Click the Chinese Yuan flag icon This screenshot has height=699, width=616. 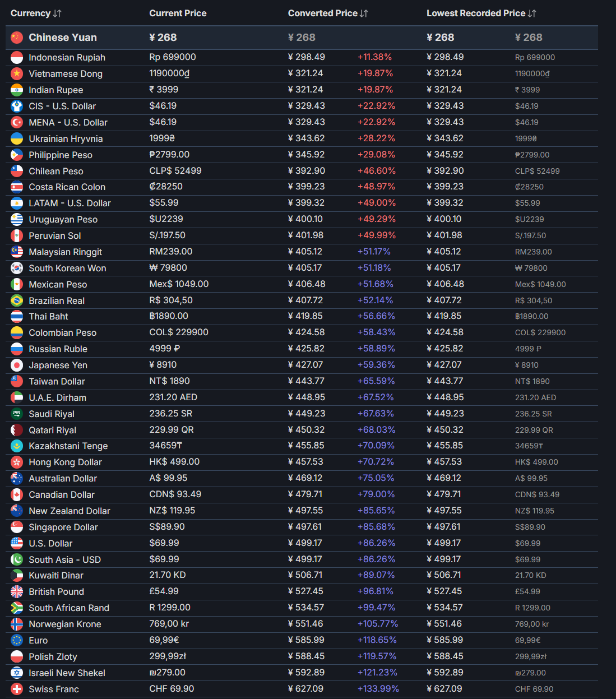click(17, 38)
